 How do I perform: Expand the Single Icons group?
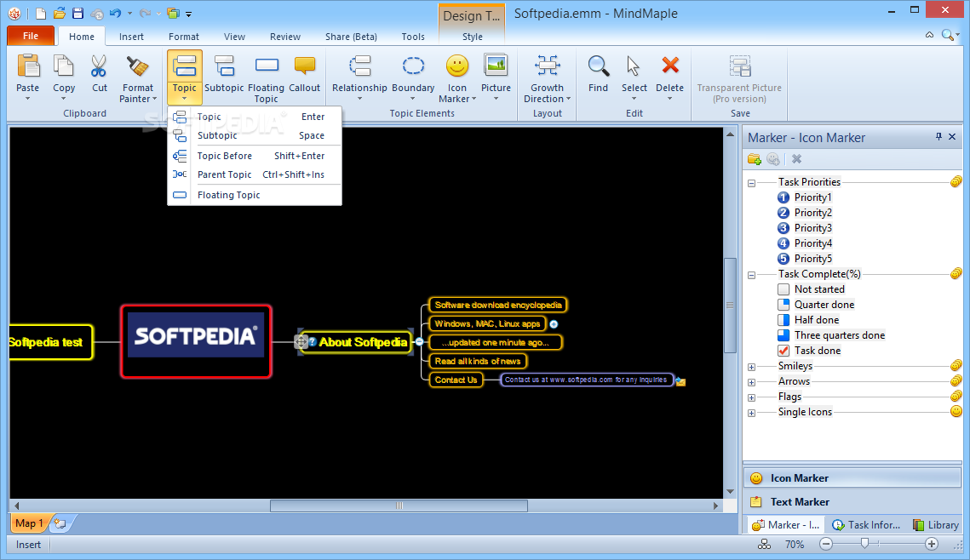[752, 413]
